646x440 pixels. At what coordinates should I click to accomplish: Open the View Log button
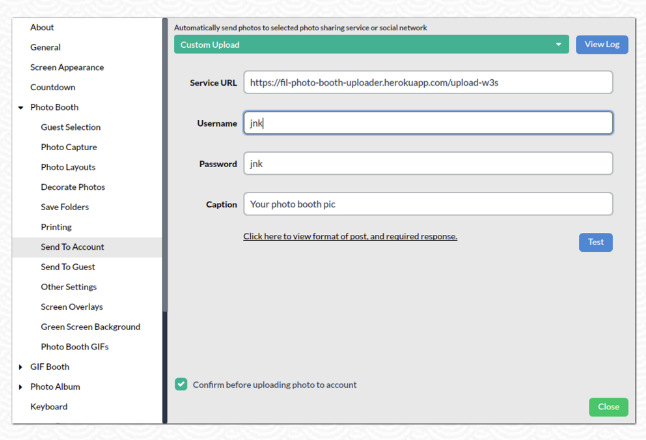coord(602,44)
